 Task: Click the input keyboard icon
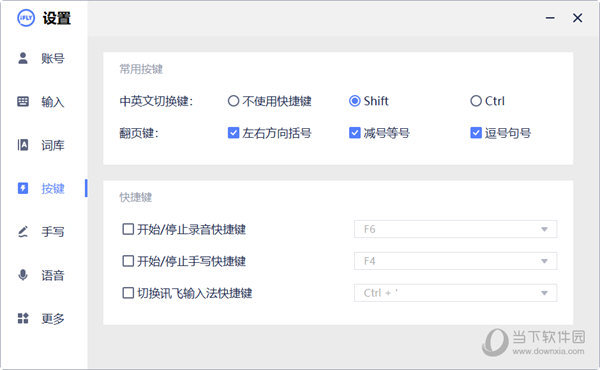pyautogui.click(x=23, y=101)
